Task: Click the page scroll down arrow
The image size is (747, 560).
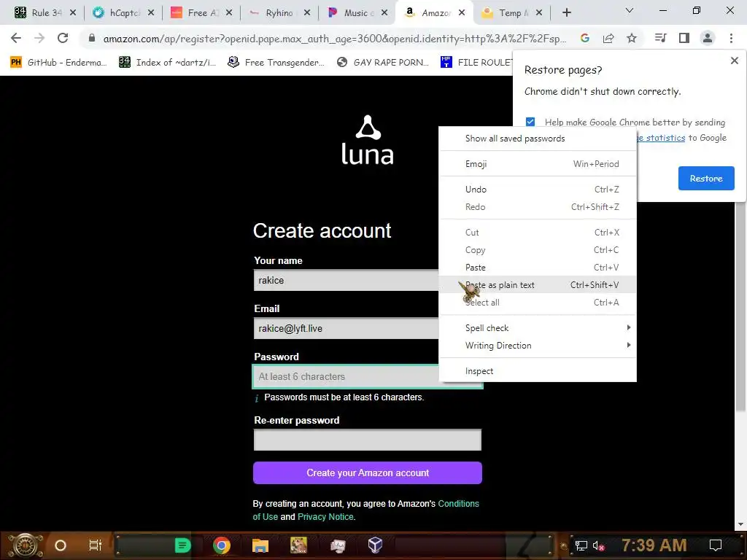Action: (740, 525)
